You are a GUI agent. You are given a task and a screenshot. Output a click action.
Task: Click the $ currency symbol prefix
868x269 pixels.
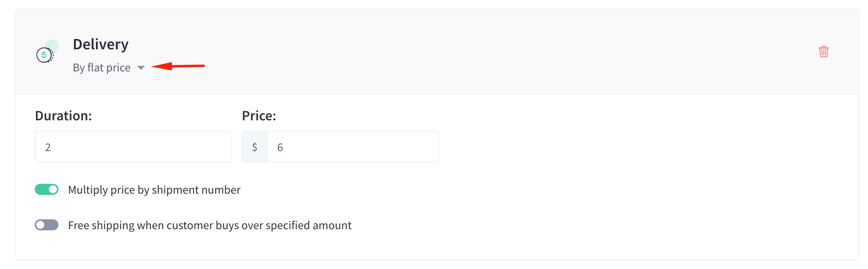(x=255, y=147)
